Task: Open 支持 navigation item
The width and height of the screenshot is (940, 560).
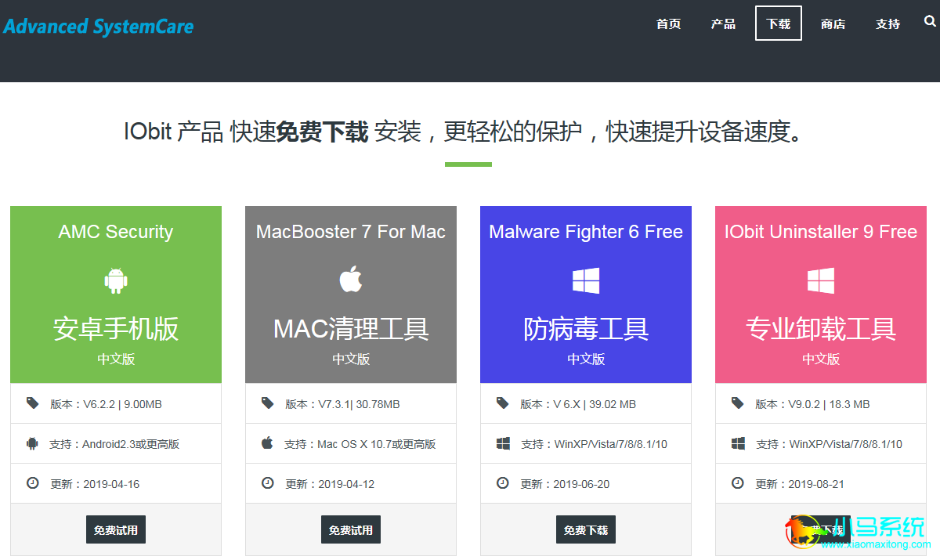Action: click(x=888, y=24)
